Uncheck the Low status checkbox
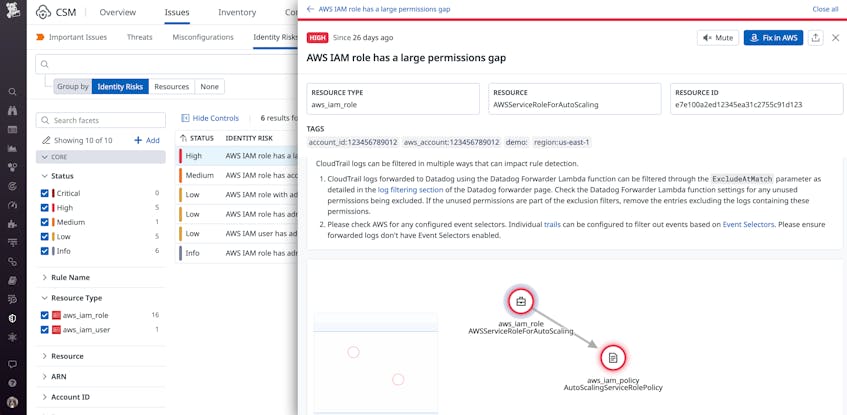 45,236
